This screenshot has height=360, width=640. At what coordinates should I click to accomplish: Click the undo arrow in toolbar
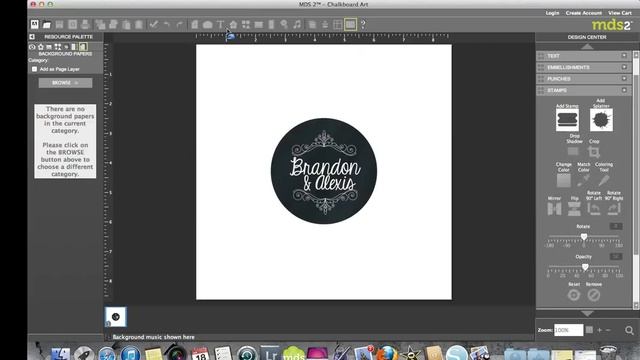(x=167, y=24)
